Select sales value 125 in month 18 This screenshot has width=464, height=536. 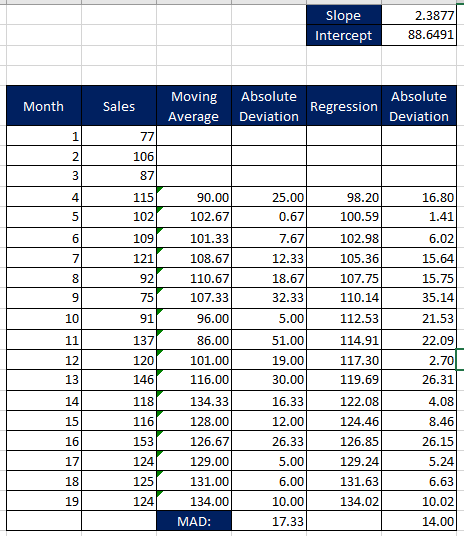pos(119,481)
